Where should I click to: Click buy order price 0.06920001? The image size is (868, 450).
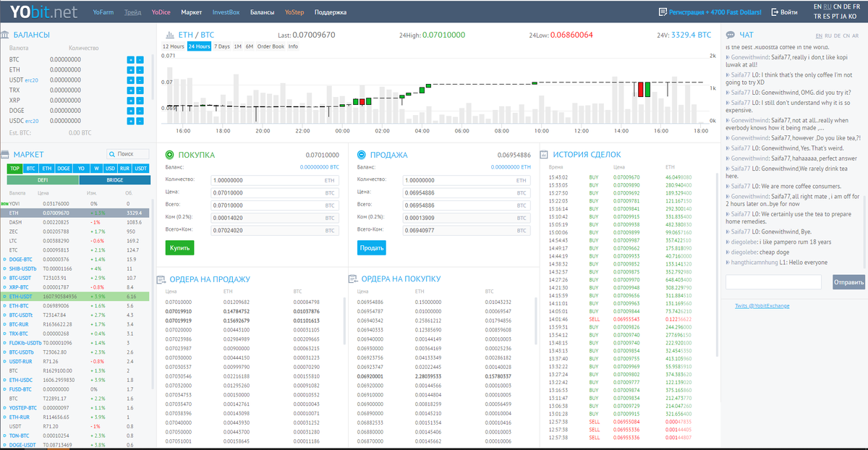tap(370, 376)
